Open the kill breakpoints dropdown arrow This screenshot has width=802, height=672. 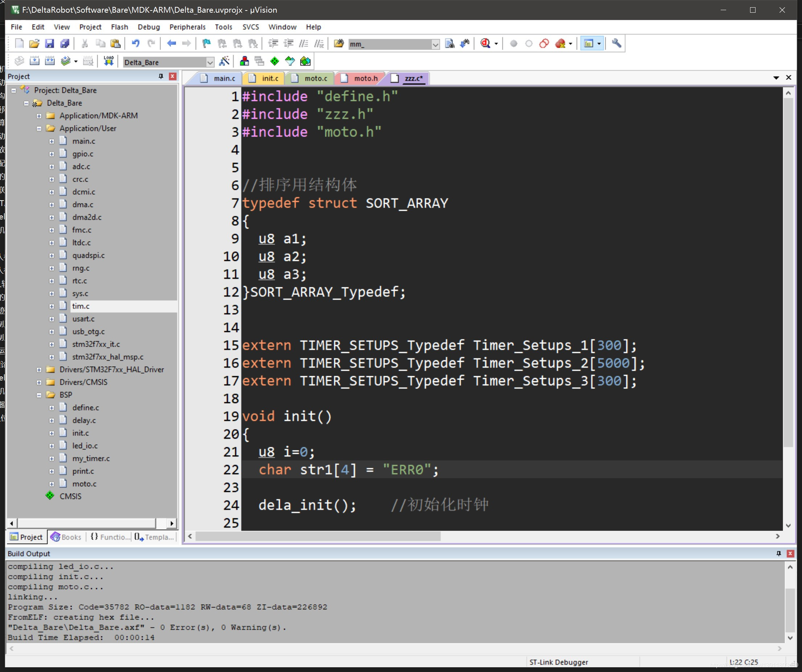[x=570, y=44]
